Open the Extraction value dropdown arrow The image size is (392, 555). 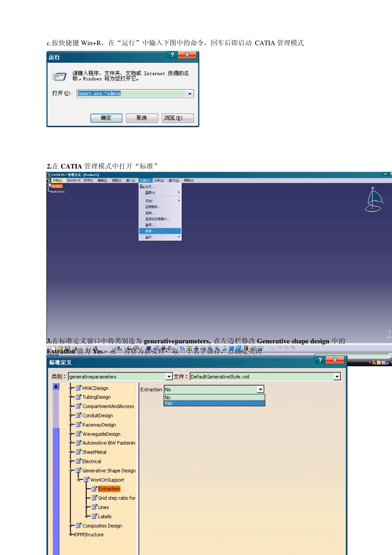pos(260,389)
